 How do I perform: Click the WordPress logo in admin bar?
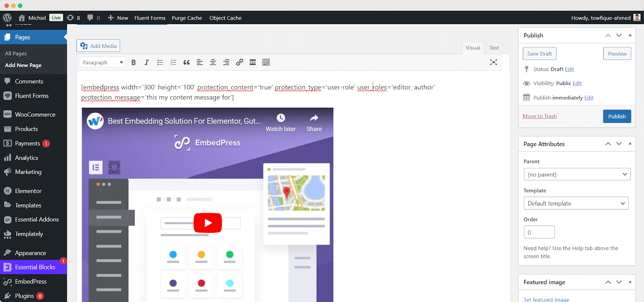[x=7, y=18]
